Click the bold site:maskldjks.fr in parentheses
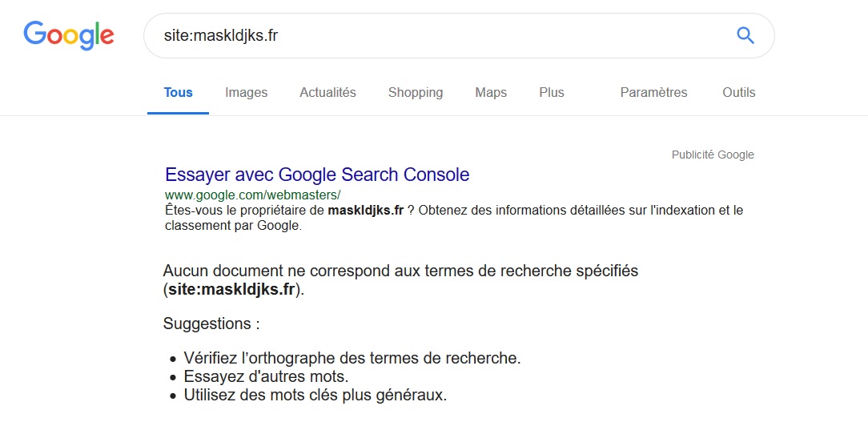The image size is (868, 430). click(x=232, y=289)
